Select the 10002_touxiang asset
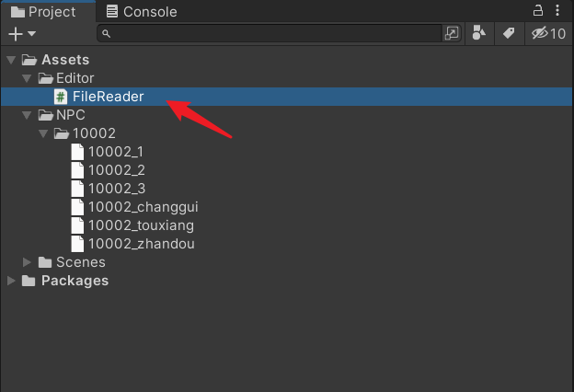This screenshot has height=392, width=574. point(141,225)
